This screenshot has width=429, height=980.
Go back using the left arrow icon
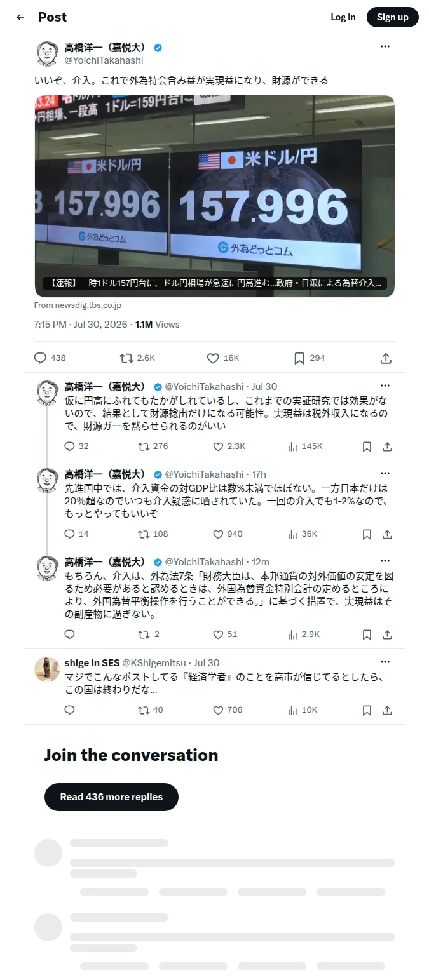(x=20, y=17)
